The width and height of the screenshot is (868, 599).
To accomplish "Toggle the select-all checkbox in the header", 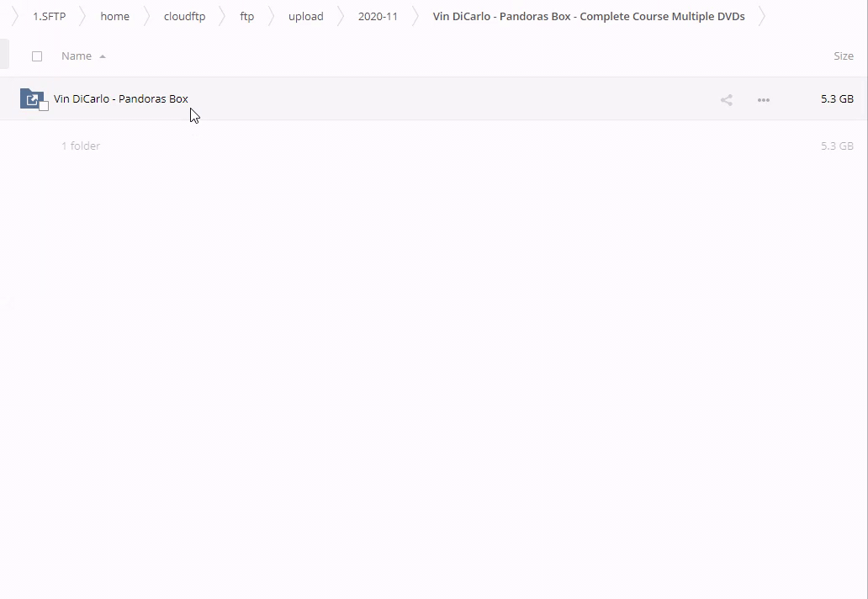I will (37, 56).
